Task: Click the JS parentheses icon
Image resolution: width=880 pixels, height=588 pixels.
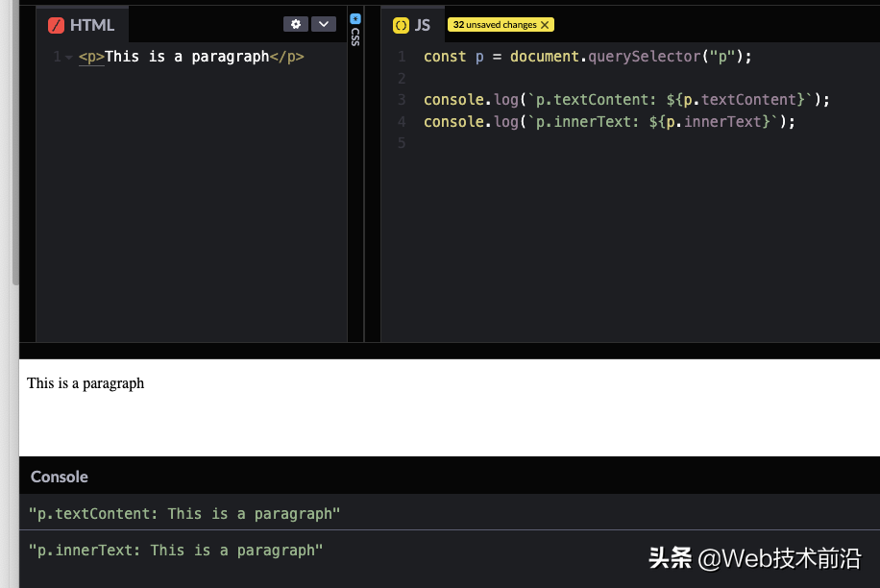Action: [x=401, y=25]
